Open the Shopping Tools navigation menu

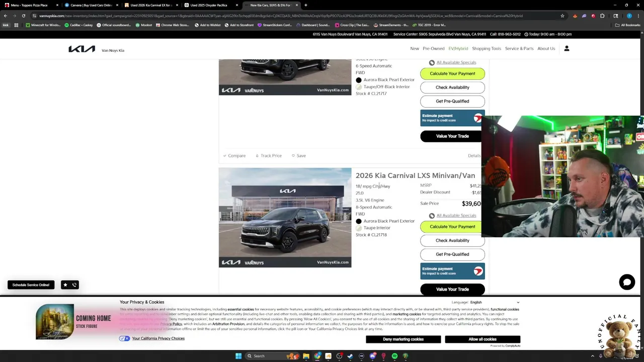tap(487, 49)
